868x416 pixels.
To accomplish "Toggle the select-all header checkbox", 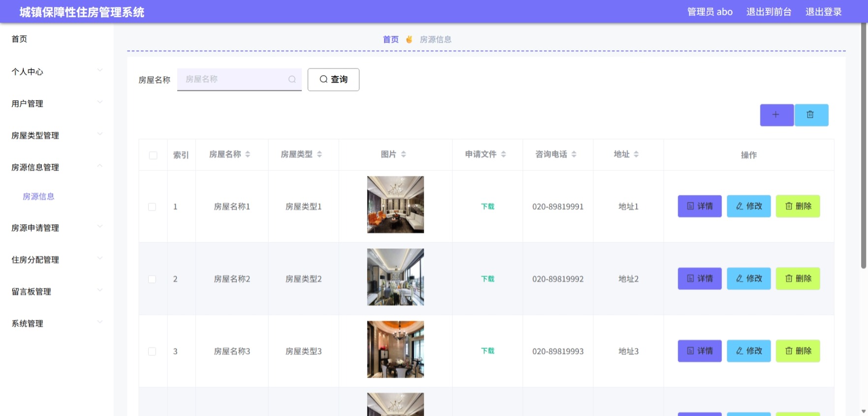I will (x=153, y=155).
